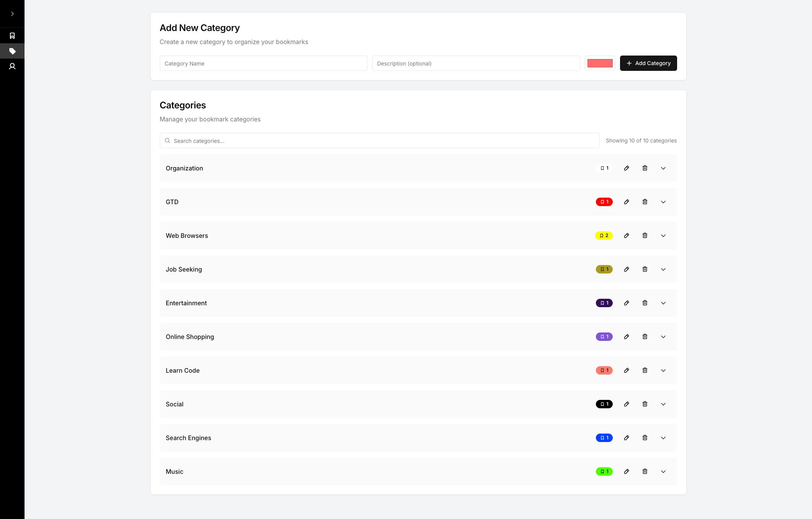Select the bookmark icon in the sidebar
The image size is (812, 519).
coord(12,35)
